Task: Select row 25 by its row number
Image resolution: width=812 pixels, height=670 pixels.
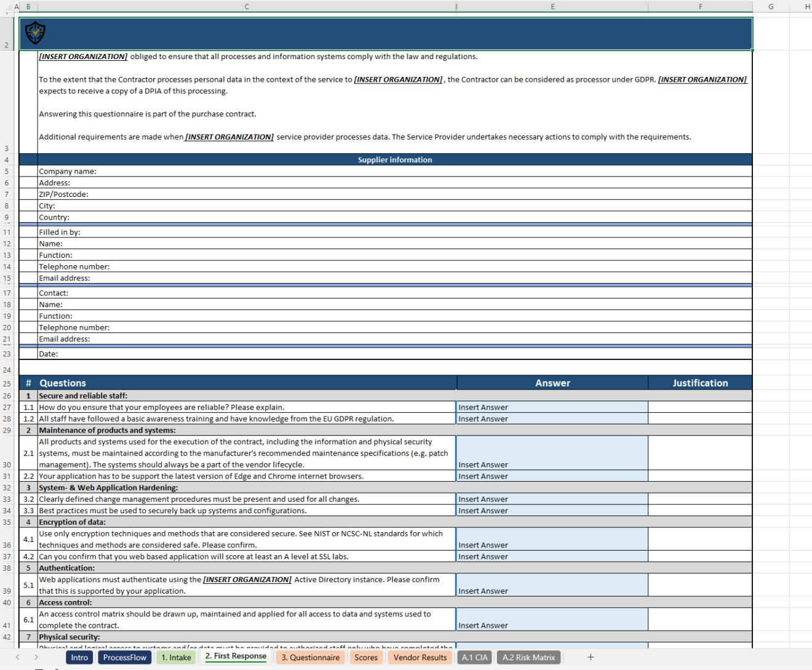Action: (x=6, y=382)
